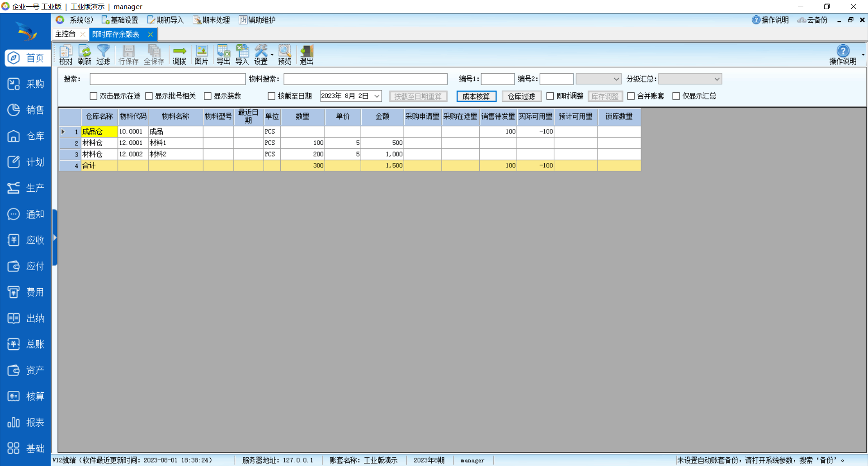This screenshot has height=466, width=868.
Task: Enable 双击显示在途 checkbox
Action: [94, 96]
